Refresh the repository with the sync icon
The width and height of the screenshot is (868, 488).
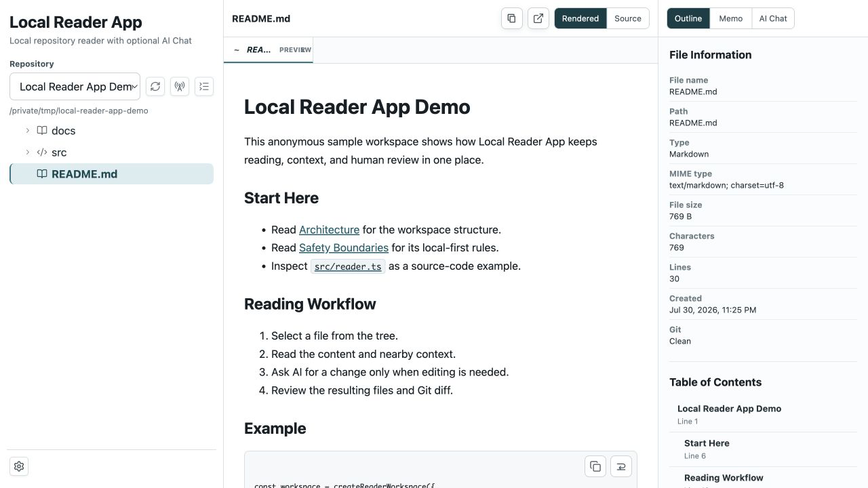click(155, 86)
